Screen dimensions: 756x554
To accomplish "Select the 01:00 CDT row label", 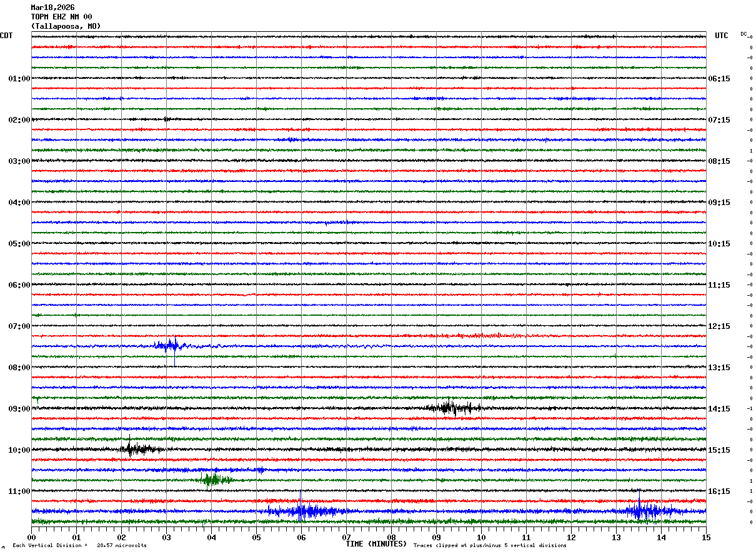I will point(19,79).
